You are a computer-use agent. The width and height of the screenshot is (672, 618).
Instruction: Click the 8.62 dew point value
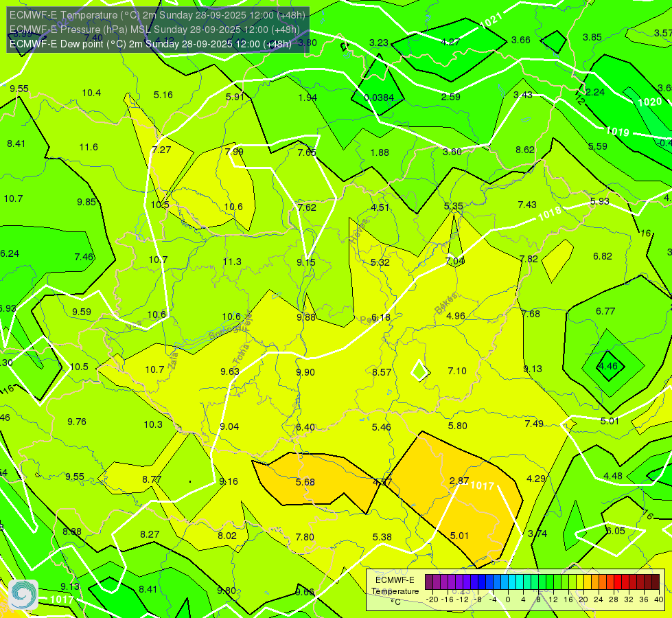tap(525, 150)
